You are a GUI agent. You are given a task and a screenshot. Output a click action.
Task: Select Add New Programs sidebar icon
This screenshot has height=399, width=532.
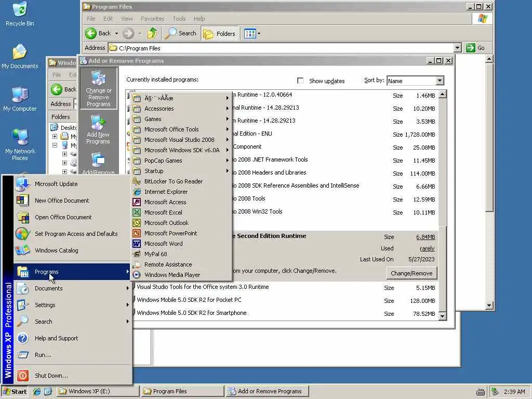coord(98,129)
